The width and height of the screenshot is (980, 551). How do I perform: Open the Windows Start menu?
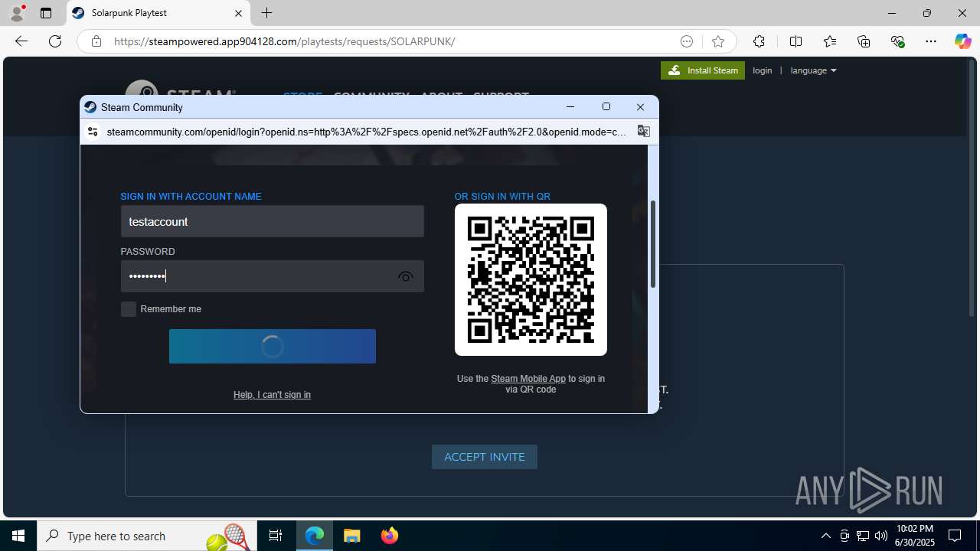[x=18, y=536]
